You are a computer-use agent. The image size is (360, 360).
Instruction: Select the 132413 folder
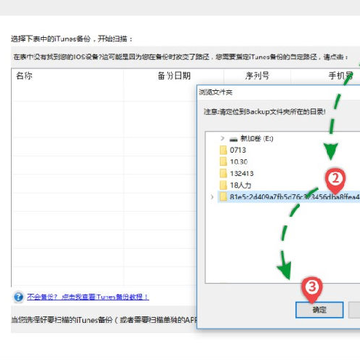click(242, 173)
